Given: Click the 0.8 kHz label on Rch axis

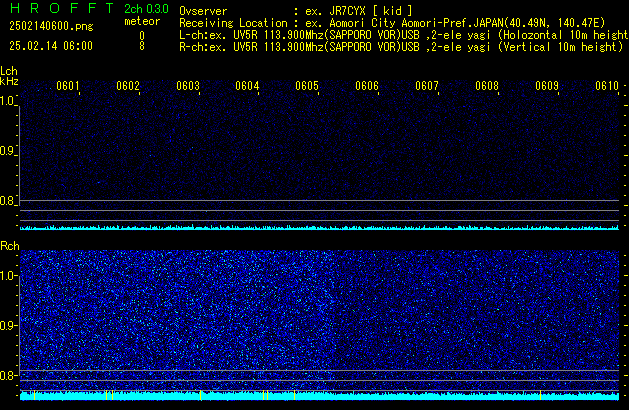Looking at the screenshot, I should pos(7,375).
